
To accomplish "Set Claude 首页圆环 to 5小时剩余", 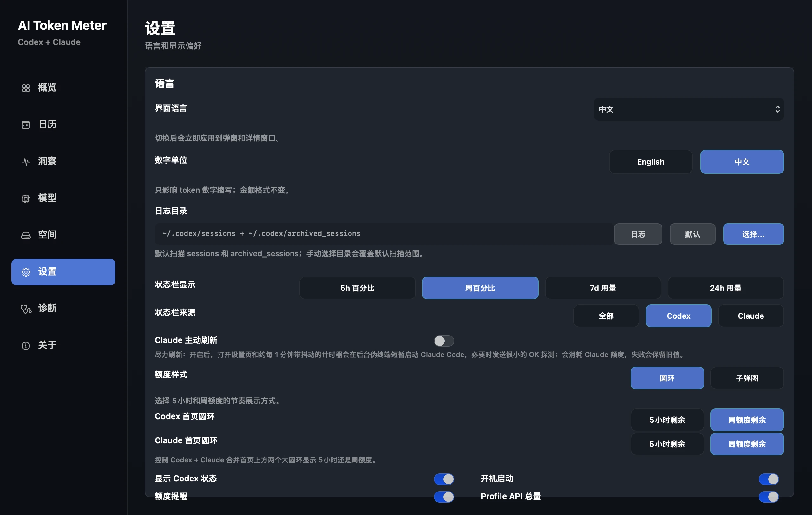I will click(x=667, y=444).
